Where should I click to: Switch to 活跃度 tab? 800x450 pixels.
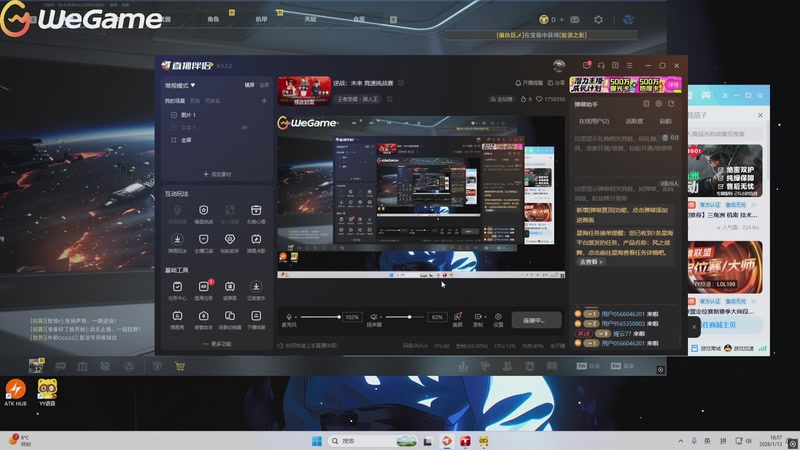(634, 121)
